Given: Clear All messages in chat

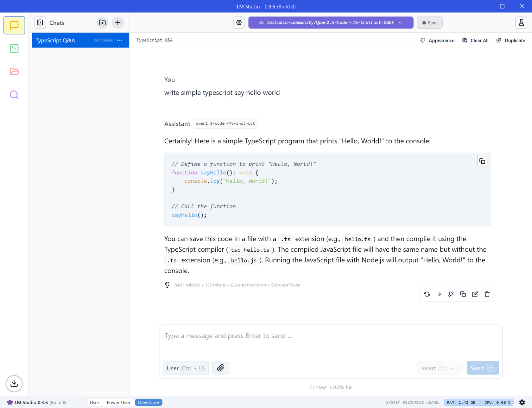Looking at the screenshot, I should point(475,40).
